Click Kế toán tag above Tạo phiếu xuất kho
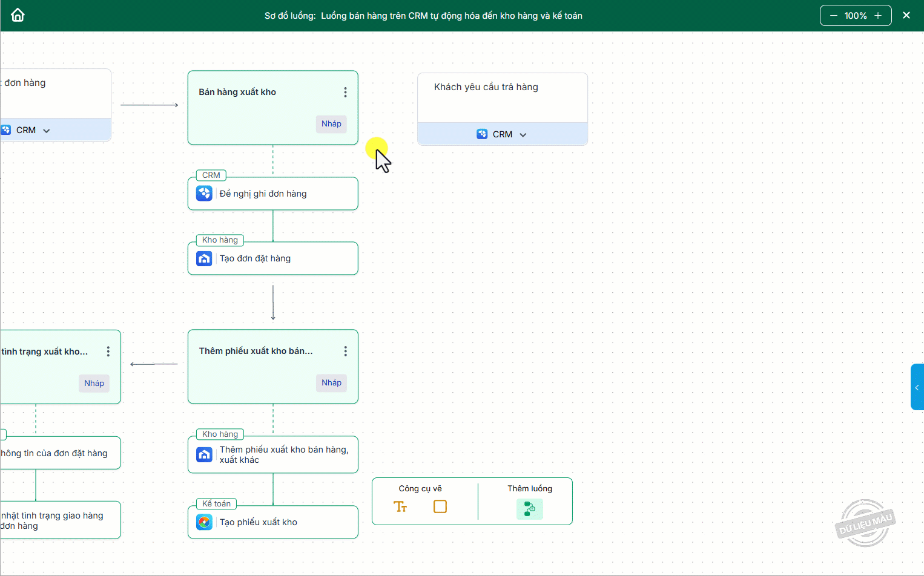924x576 pixels. [x=216, y=503]
